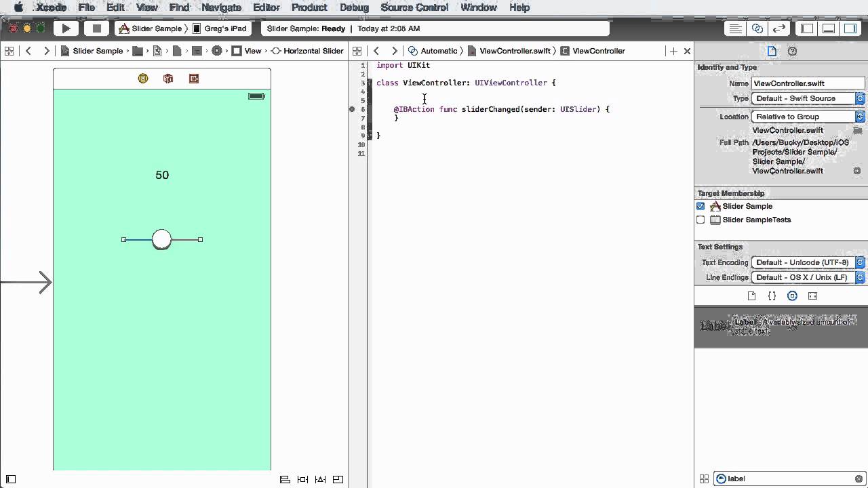
Task: Reveal file in Finder arrow icon
Action: click(857, 171)
